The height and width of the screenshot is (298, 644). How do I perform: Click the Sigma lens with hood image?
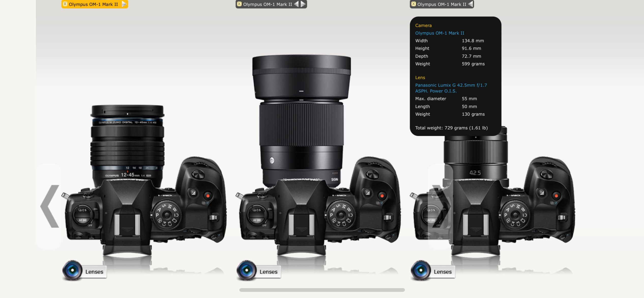(301, 117)
